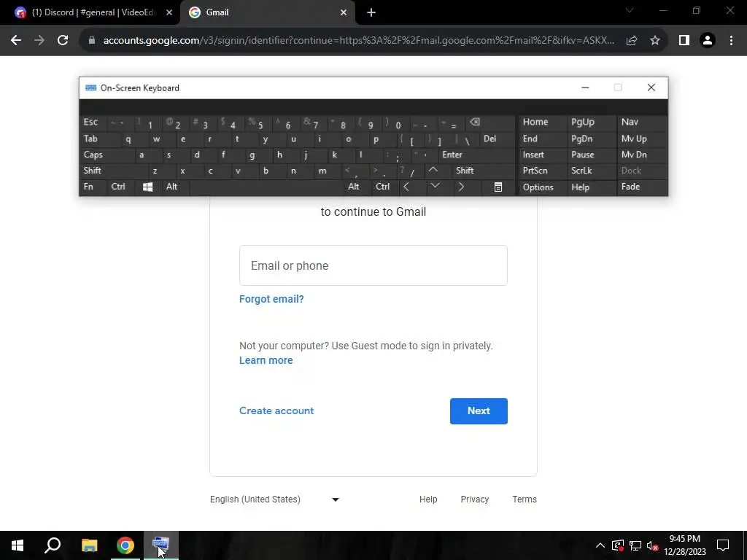This screenshot has width=747, height=560.
Task: Toggle the ScrLk key on keyboard
Action: coord(592,171)
